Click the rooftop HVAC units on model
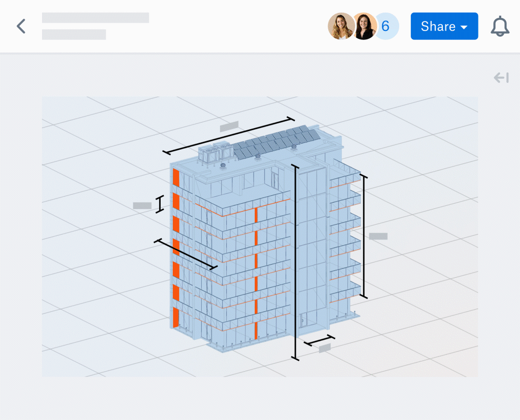This screenshot has width=520, height=420. [216, 152]
